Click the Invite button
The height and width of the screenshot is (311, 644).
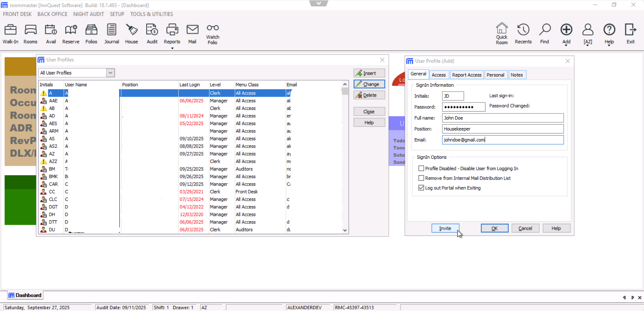[445, 228]
